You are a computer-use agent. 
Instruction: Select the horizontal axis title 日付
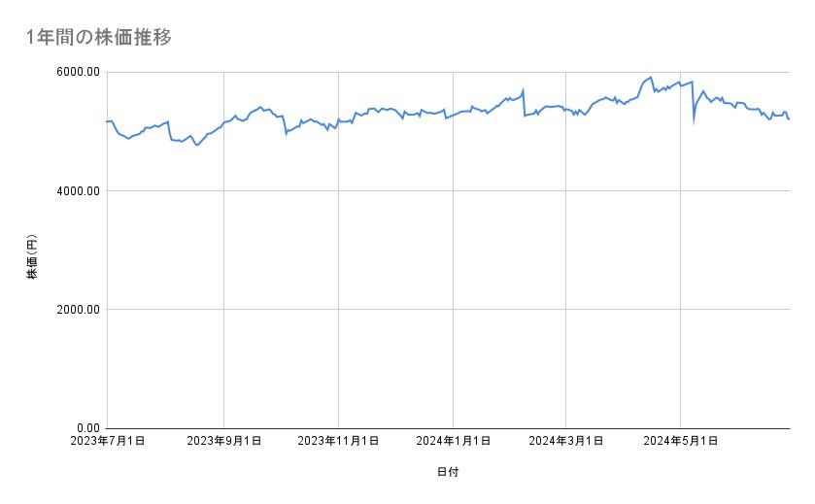(x=448, y=472)
